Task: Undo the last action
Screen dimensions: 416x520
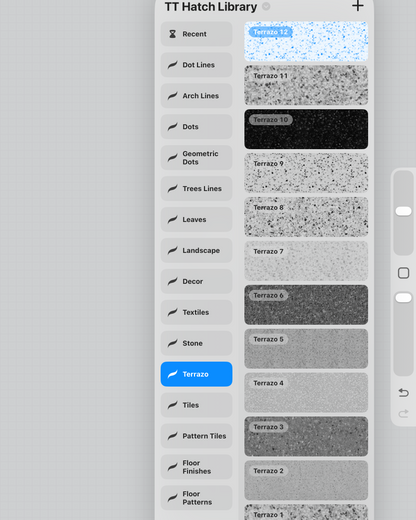Action: pos(403,393)
